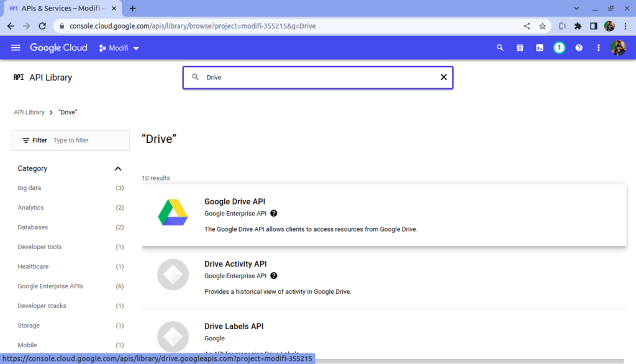Open the gift free trial icon
The image size is (636, 364).
[520, 48]
